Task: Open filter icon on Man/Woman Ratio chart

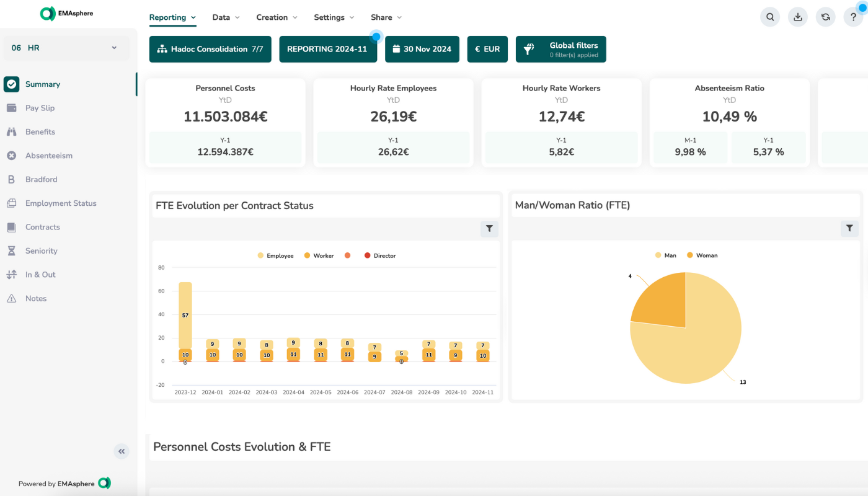Action: (x=849, y=229)
